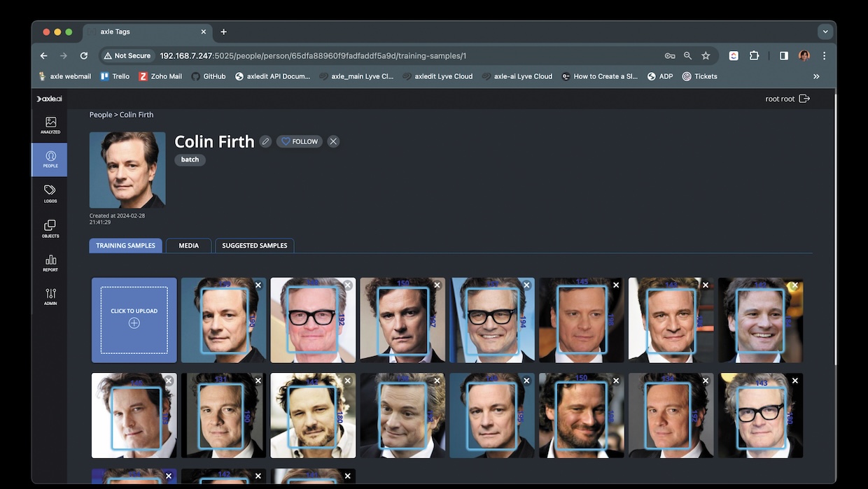Remove the training sample labeled 192
The image size is (868, 489).
tap(347, 285)
